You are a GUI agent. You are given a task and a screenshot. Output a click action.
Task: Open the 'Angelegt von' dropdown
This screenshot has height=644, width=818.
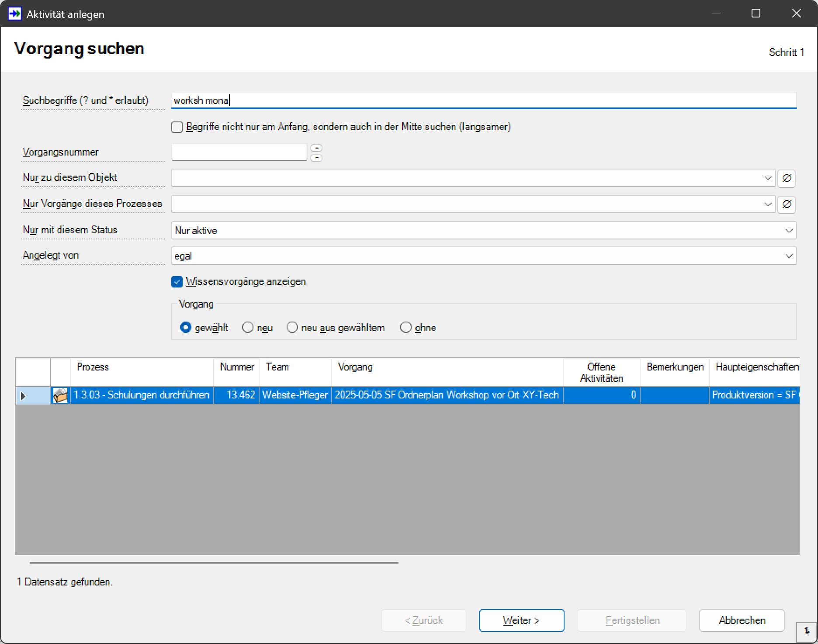pyautogui.click(x=789, y=256)
